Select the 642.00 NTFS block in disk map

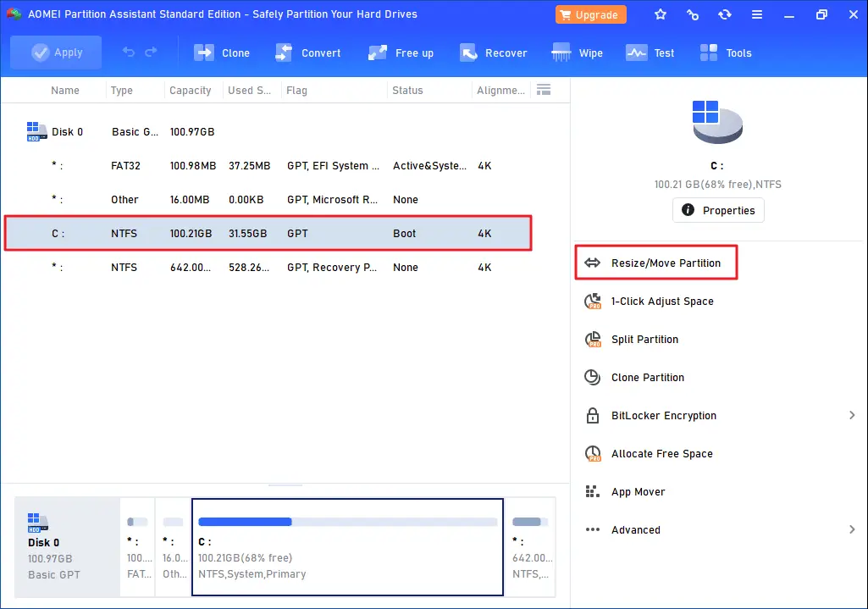[x=530, y=547]
